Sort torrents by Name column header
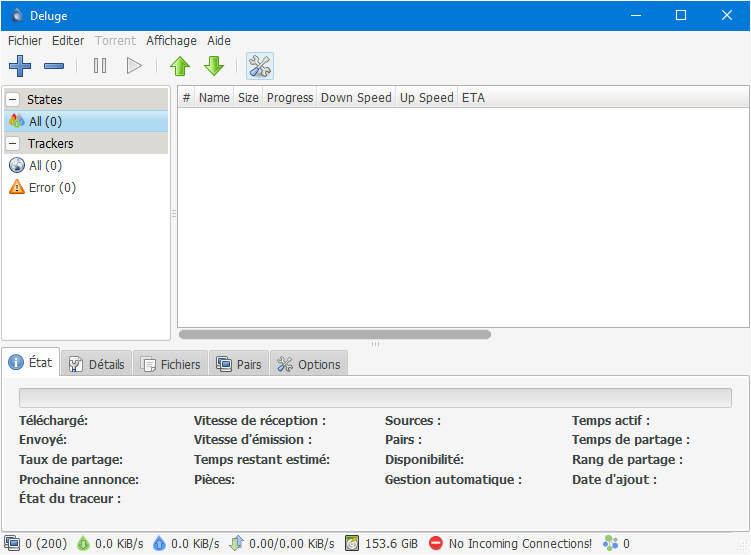751x555 pixels. pos(214,97)
